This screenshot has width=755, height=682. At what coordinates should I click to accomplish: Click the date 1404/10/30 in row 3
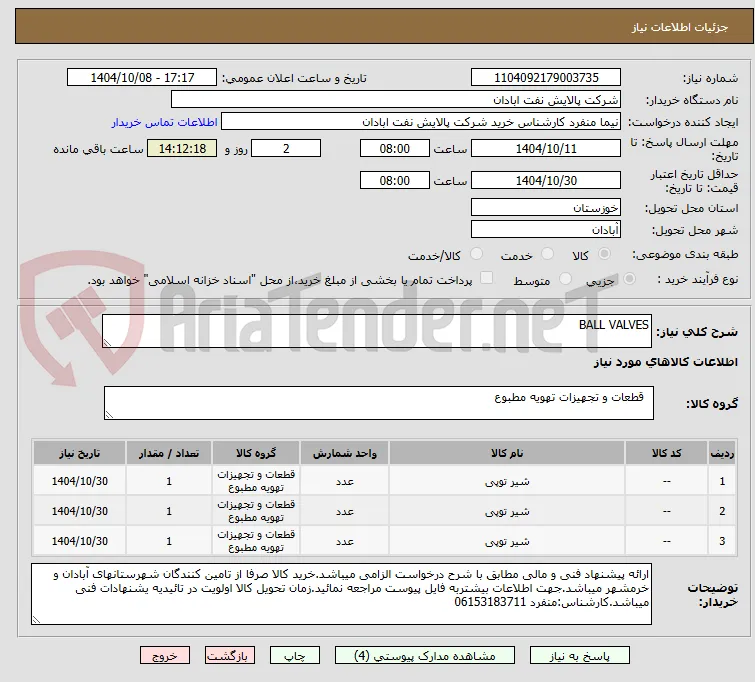tap(80, 541)
